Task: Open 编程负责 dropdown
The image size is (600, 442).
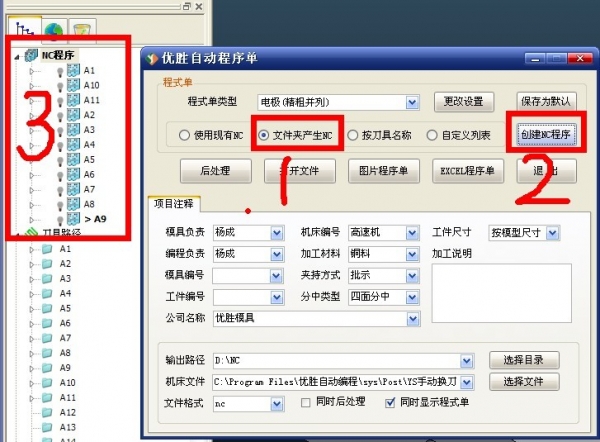Action: [277, 254]
